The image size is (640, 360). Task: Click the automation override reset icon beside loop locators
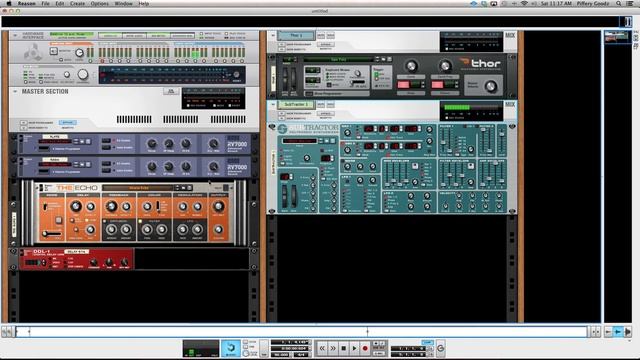(440, 348)
